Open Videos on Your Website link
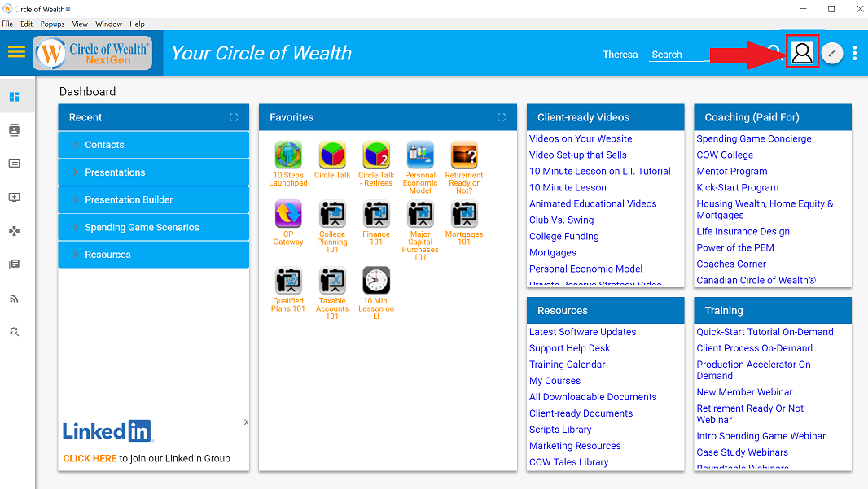The height and width of the screenshot is (489, 868). [x=580, y=139]
